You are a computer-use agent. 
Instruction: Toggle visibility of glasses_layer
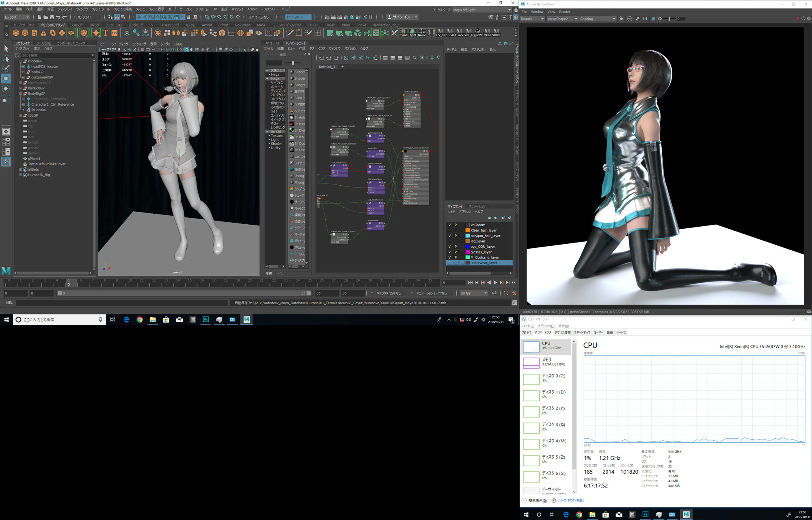pyautogui.click(x=449, y=252)
